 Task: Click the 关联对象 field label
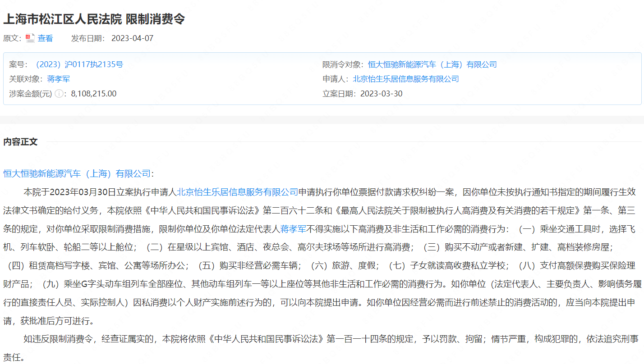(24, 79)
